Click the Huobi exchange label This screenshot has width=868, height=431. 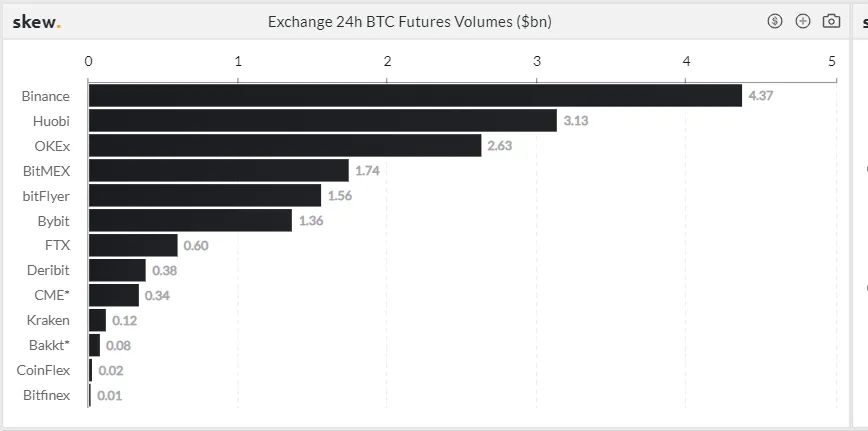pos(50,121)
